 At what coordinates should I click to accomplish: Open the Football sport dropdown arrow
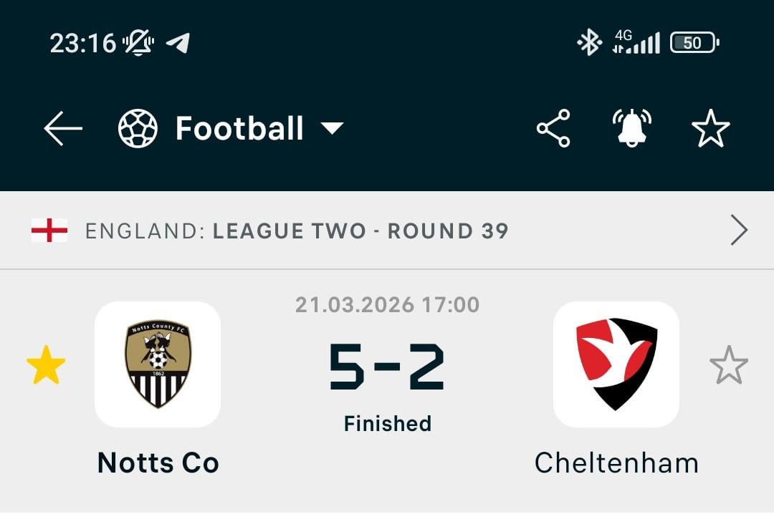(332, 129)
